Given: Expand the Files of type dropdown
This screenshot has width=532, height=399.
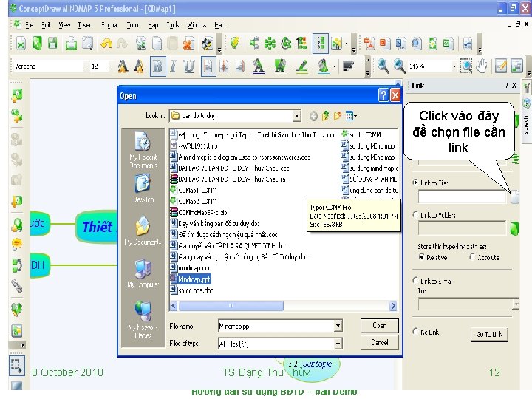Looking at the screenshot, I should click(338, 344).
